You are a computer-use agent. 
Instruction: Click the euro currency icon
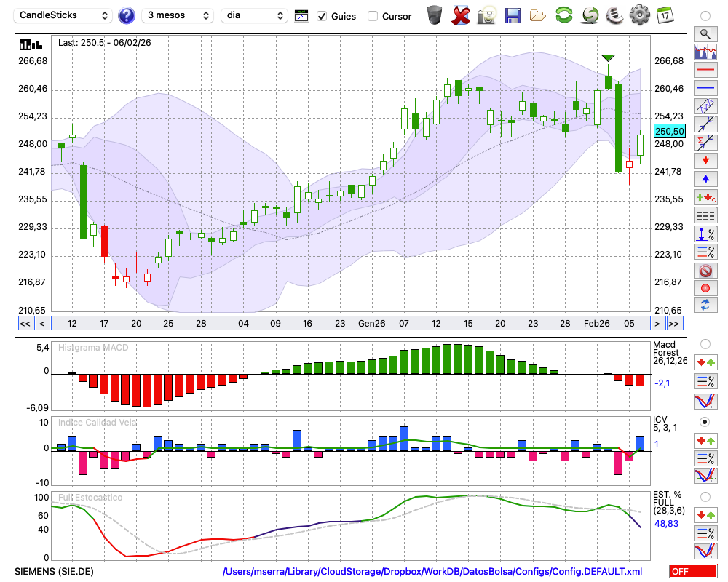click(614, 15)
